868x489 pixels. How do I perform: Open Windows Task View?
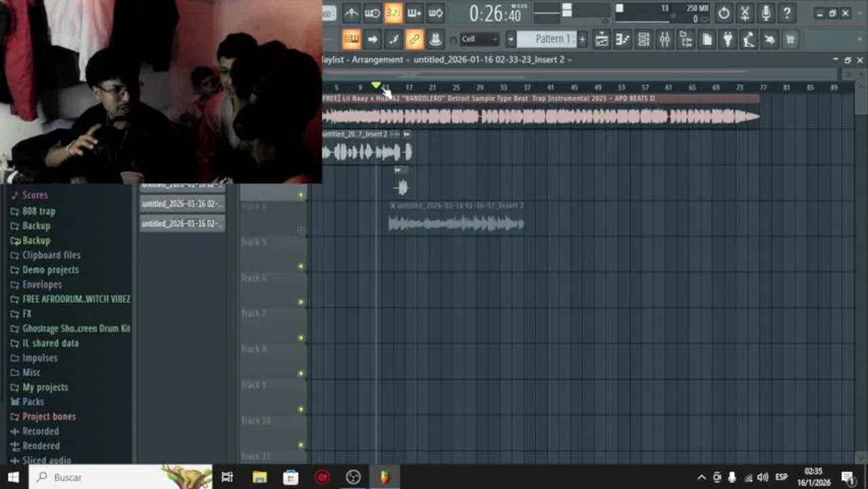tap(228, 477)
